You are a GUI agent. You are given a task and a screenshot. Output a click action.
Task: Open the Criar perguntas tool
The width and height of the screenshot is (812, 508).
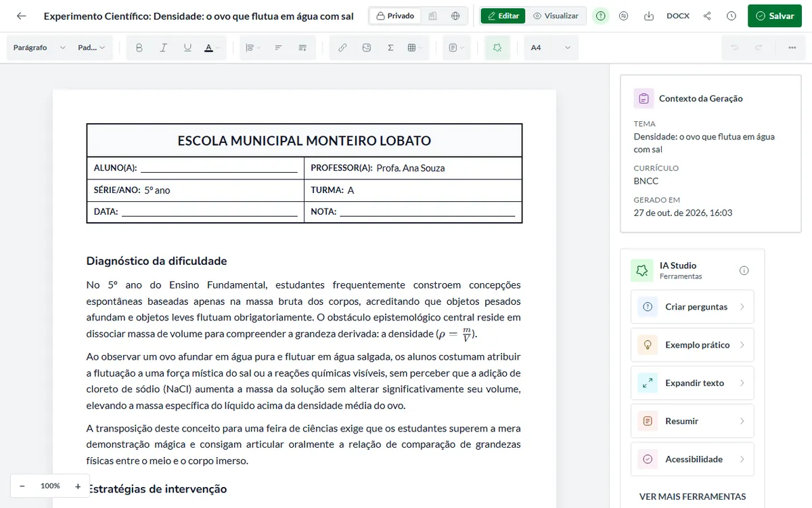point(692,307)
